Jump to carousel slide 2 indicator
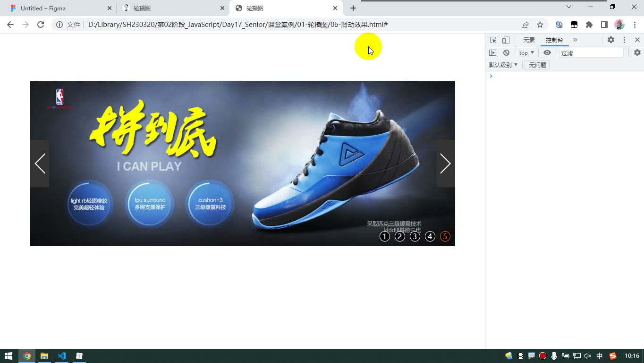 click(400, 236)
